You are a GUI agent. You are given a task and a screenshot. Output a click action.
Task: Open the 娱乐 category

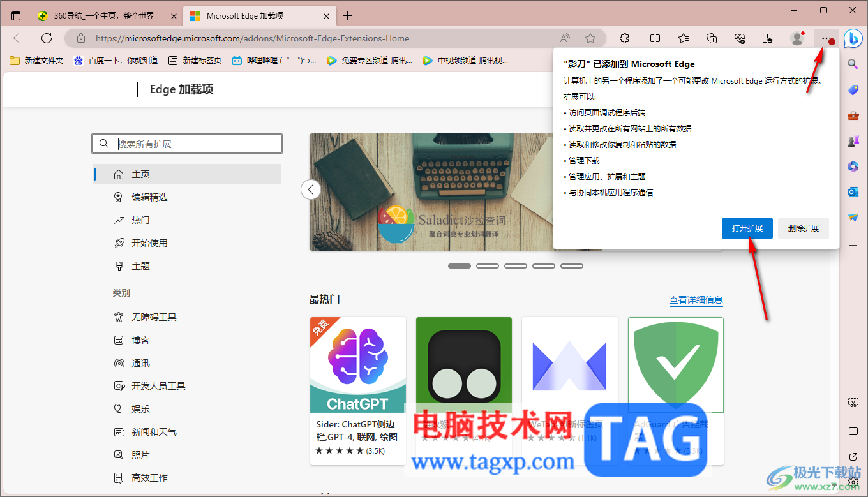[187, 409]
